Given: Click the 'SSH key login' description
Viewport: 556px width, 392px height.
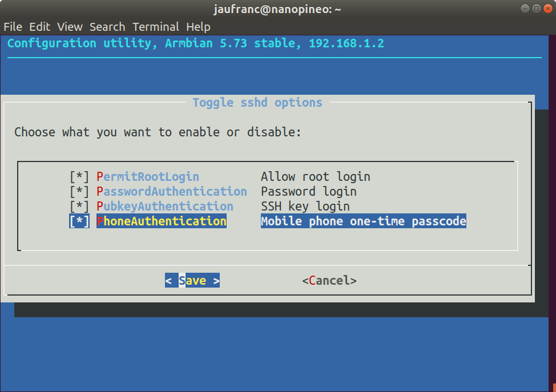Looking at the screenshot, I should (x=305, y=207).
